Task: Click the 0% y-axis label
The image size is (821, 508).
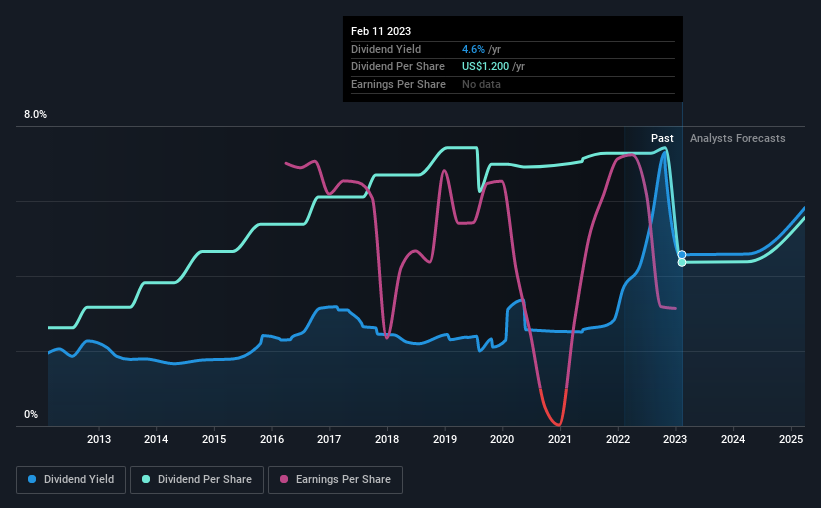Action: (x=31, y=414)
